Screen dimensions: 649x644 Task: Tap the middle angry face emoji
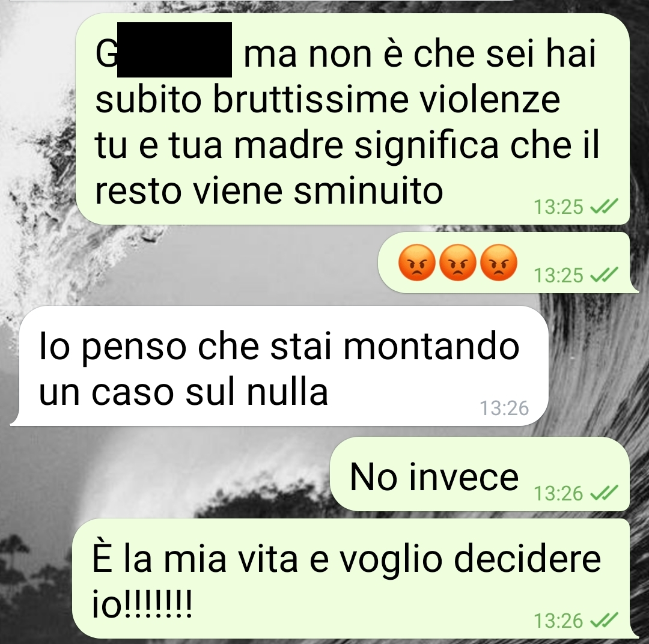[x=457, y=263]
